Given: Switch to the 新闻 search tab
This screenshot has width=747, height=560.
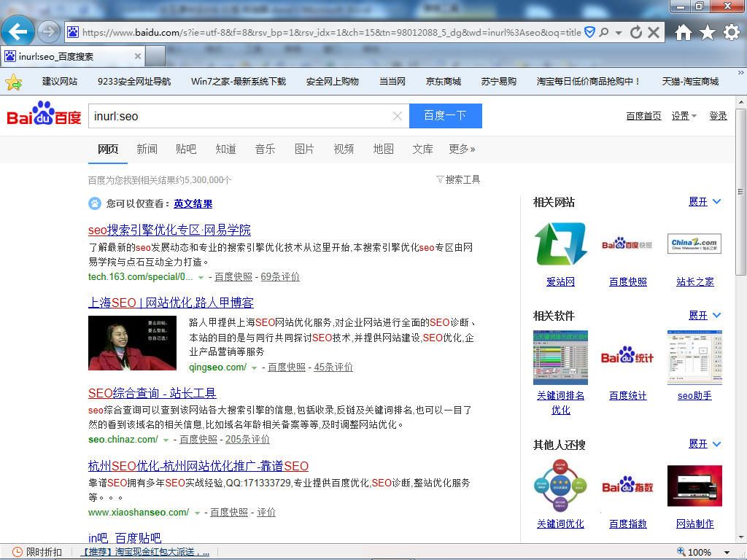Looking at the screenshot, I should [x=147, y=149].
